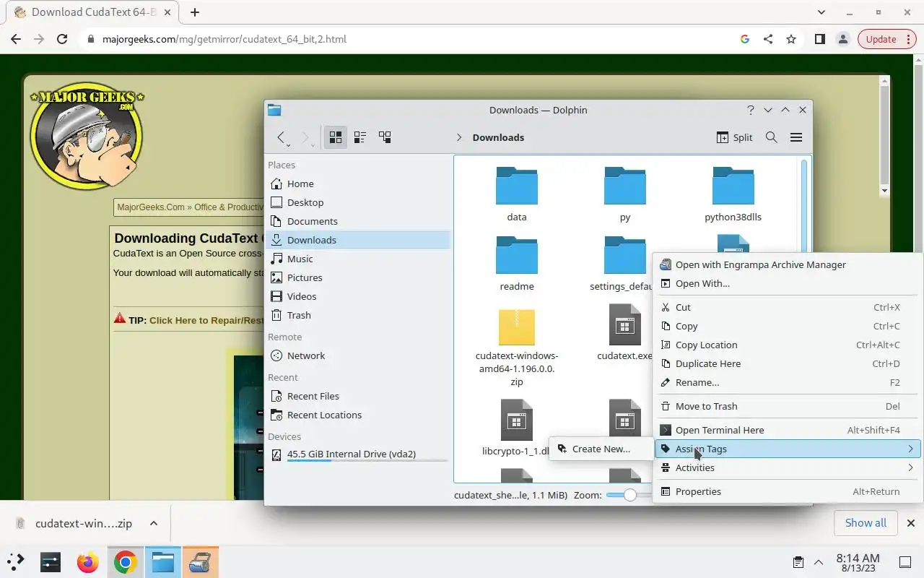Screen dimensions: 924x578
Task: Open Dolphin help question mark button
Action: 751,110
